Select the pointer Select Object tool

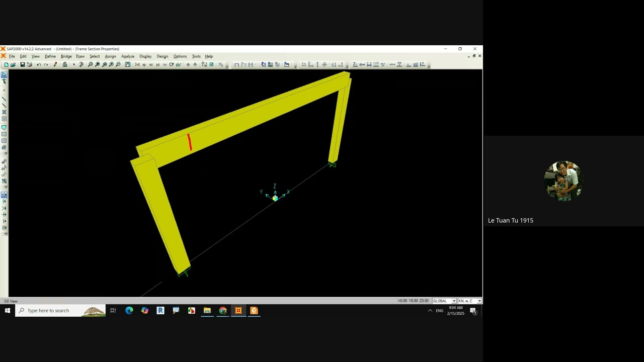(4, 75)
